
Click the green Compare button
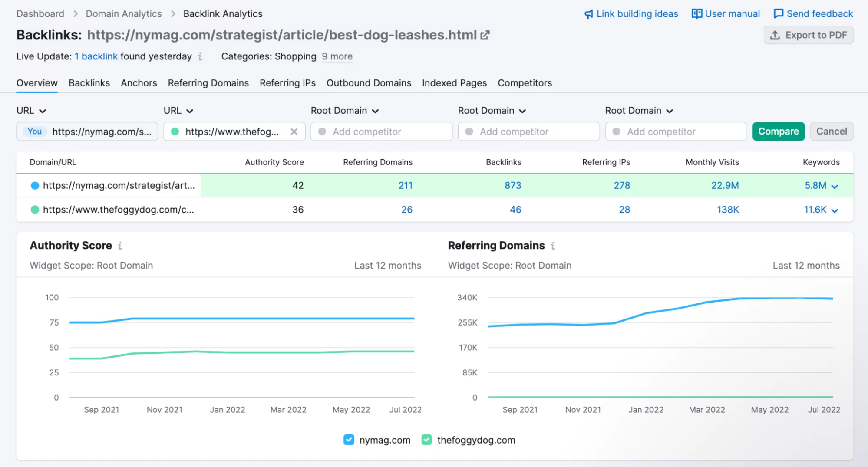[778, 132]
